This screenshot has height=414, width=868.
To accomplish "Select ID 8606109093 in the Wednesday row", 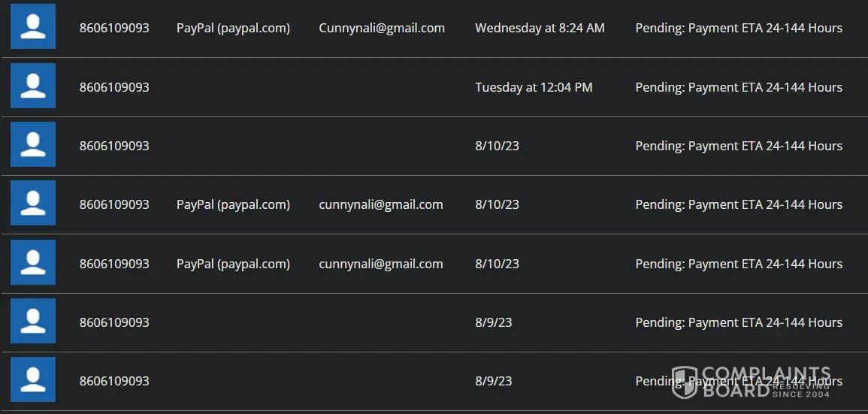I will click(114, 28).
